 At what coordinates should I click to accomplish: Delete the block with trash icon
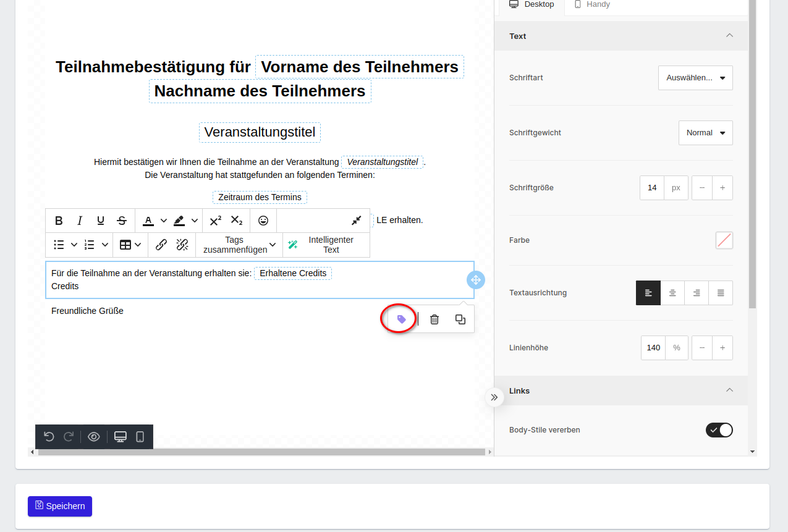[434, 319]
